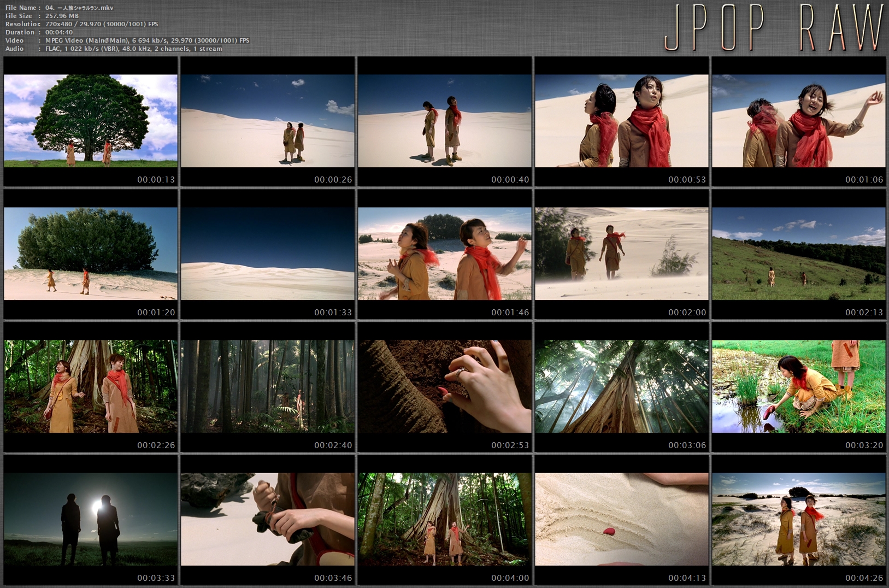889x588 pixels.
Task: Click the 'Audio' label in the header
Action: tap(15, 49)
